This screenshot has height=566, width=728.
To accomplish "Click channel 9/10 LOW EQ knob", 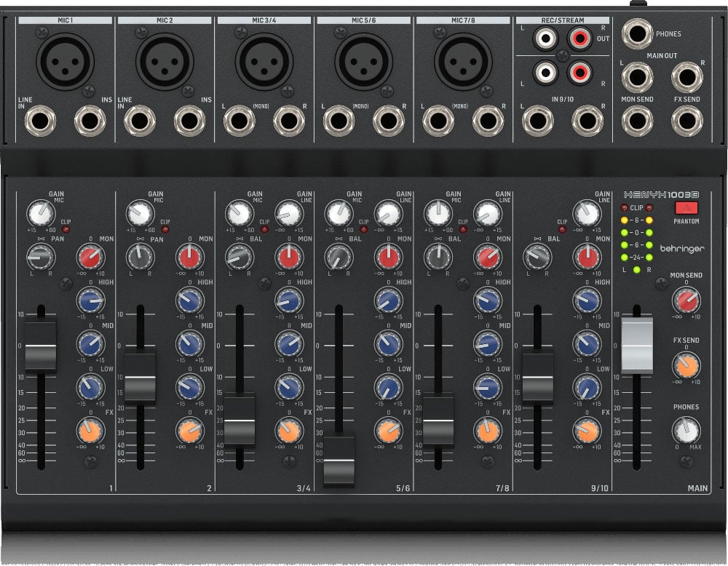I will (x=587, y=387).
